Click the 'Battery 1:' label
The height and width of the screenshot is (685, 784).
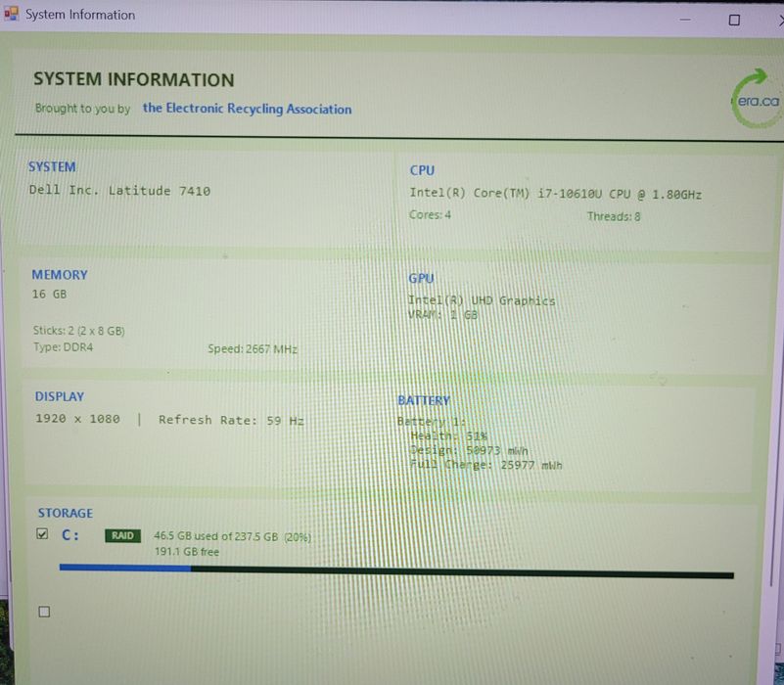point(432,422)
